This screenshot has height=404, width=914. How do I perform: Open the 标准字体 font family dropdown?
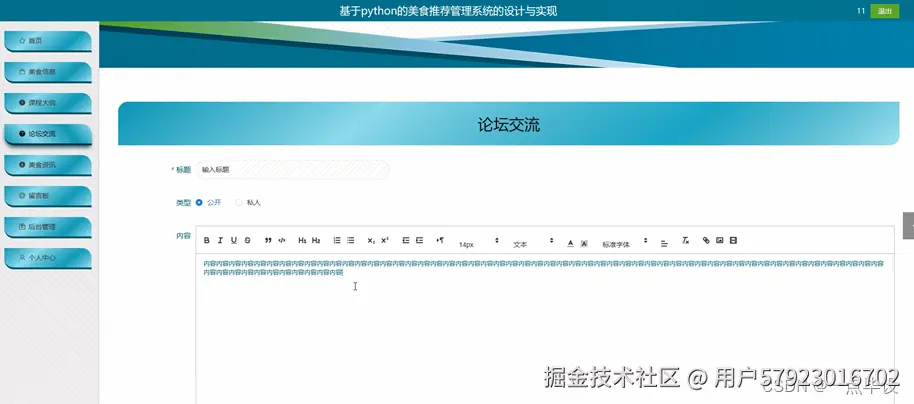[x=625, y=243]
